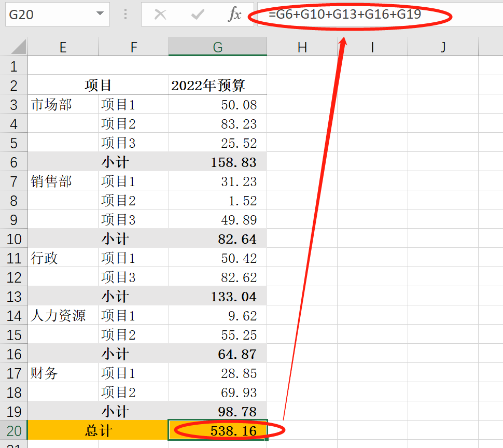This screenshot has width=503, height=448.
Task: Click the 行政 cell
Action: (x=63, y=258)
